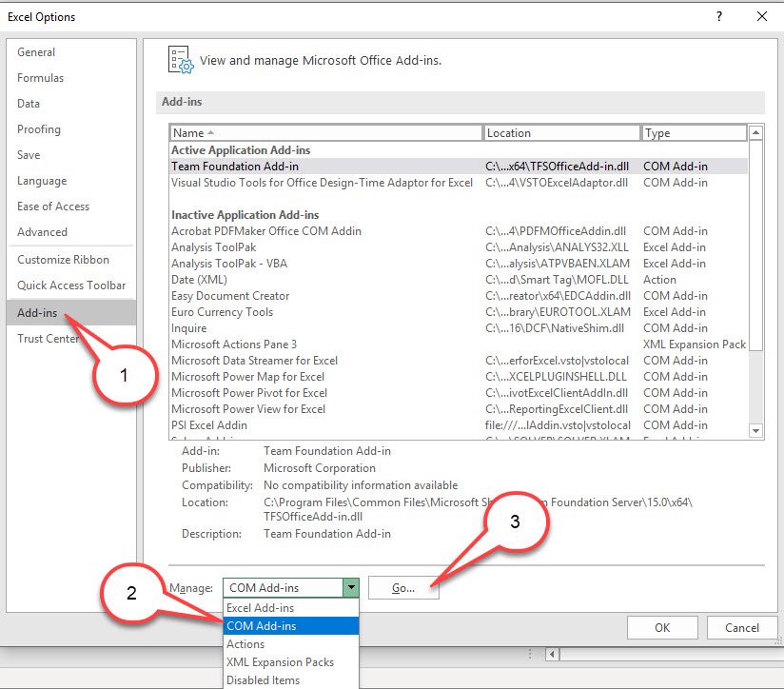Select the Add-ins category
The width and height of the screenshot is (784, 689).
[71, 313]
